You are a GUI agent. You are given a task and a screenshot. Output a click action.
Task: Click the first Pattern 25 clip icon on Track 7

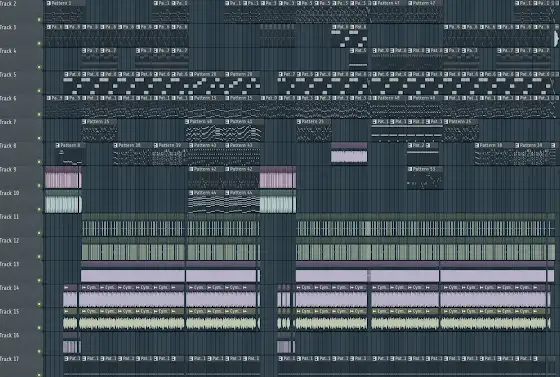[84, 122]
